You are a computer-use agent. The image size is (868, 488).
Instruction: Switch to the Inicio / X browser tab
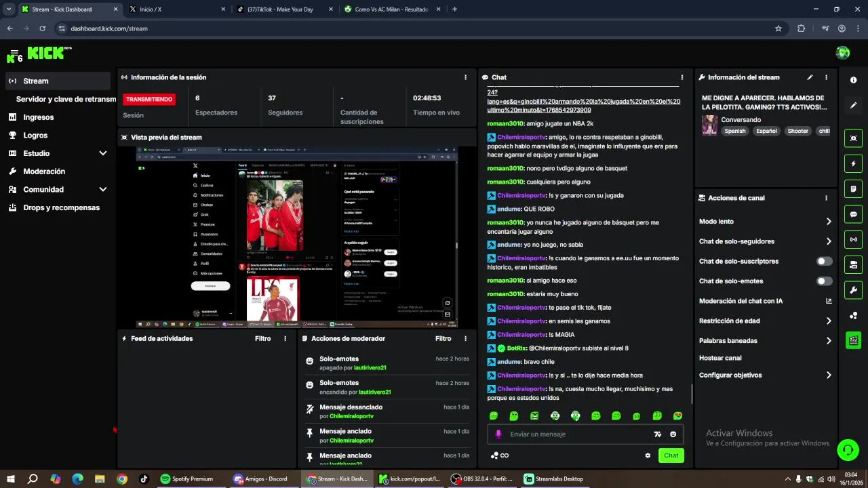[x=177, y=9]
